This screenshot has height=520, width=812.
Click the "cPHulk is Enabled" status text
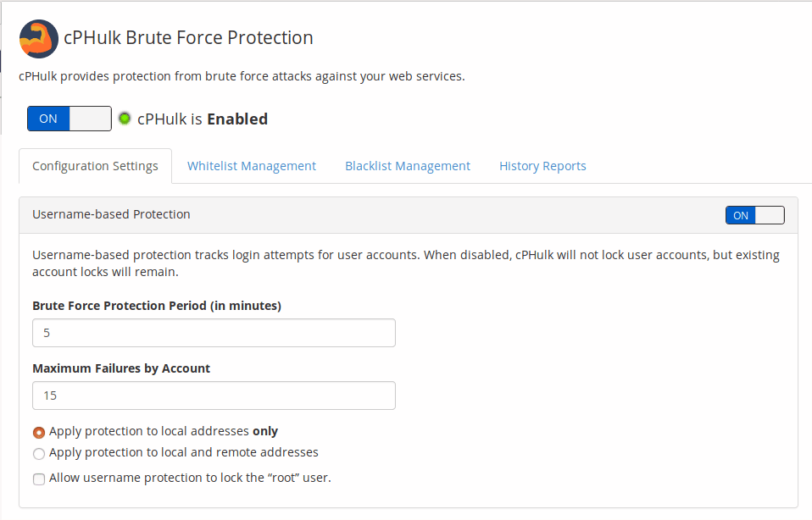click(203, 119)
